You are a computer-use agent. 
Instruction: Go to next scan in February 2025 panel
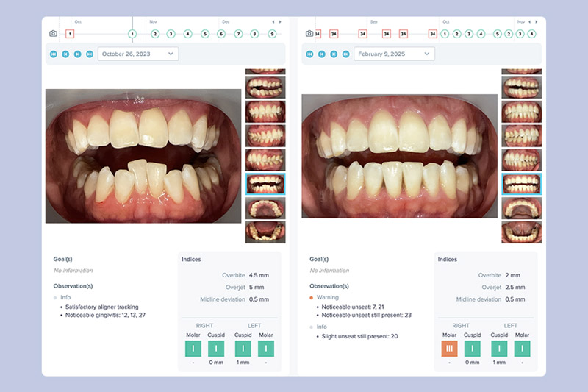point(334,54)
